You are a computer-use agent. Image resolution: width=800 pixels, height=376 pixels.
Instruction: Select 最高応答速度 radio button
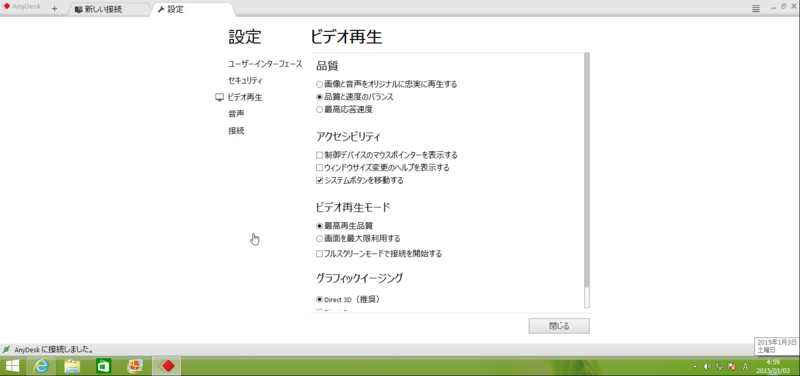pyautogui.click(x=319, y=109)
